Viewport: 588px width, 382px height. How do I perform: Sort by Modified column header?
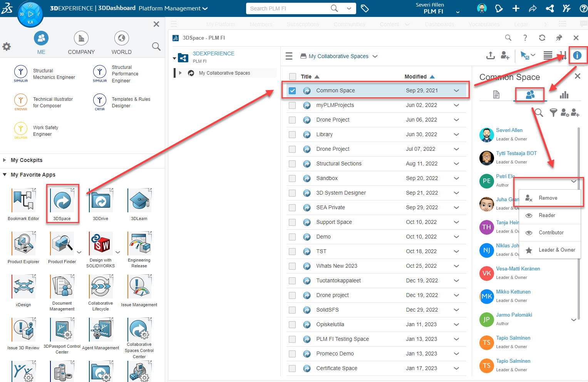tap(420, 77)
